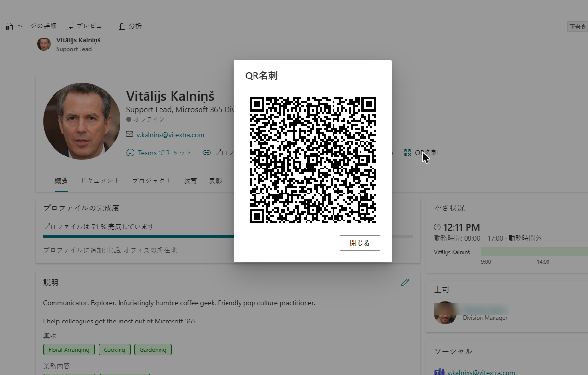Select the Gardening interest tag

(x=153, y=350)
